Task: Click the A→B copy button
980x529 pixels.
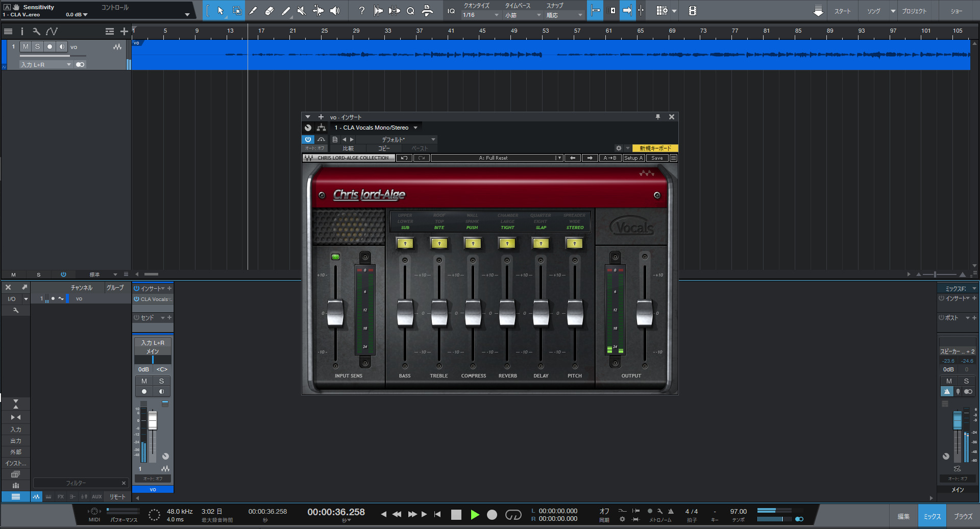Action: point(610,158)
